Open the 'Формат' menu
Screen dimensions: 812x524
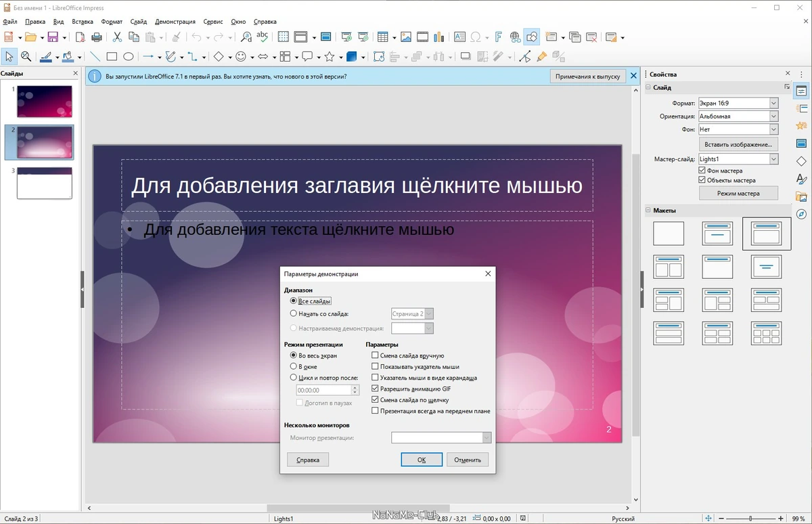112,22
